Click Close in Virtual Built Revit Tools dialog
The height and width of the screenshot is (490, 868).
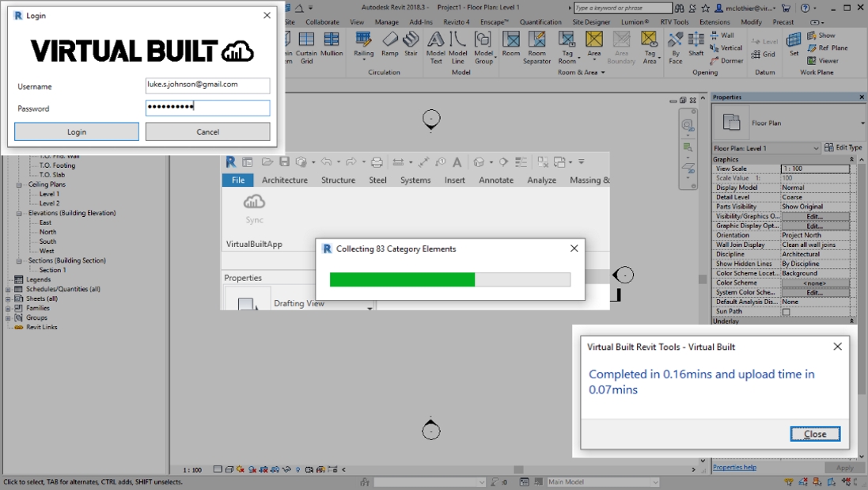(x=815, y=434)
